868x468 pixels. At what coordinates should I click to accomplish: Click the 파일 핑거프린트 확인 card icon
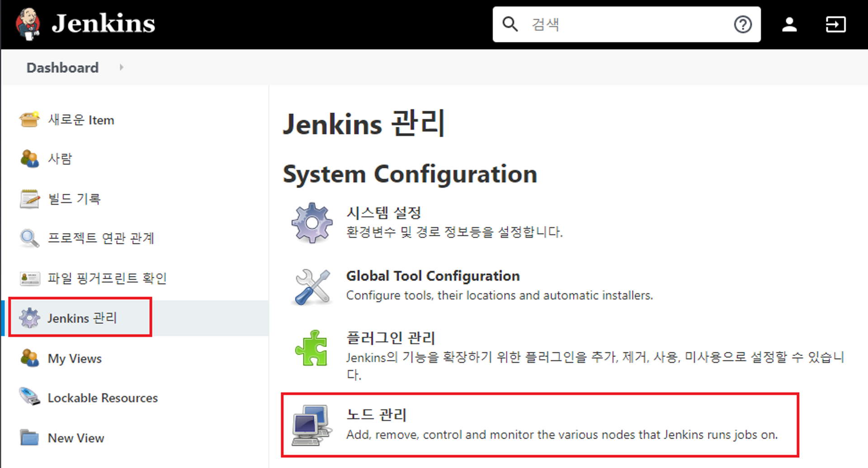pos(29,278)
